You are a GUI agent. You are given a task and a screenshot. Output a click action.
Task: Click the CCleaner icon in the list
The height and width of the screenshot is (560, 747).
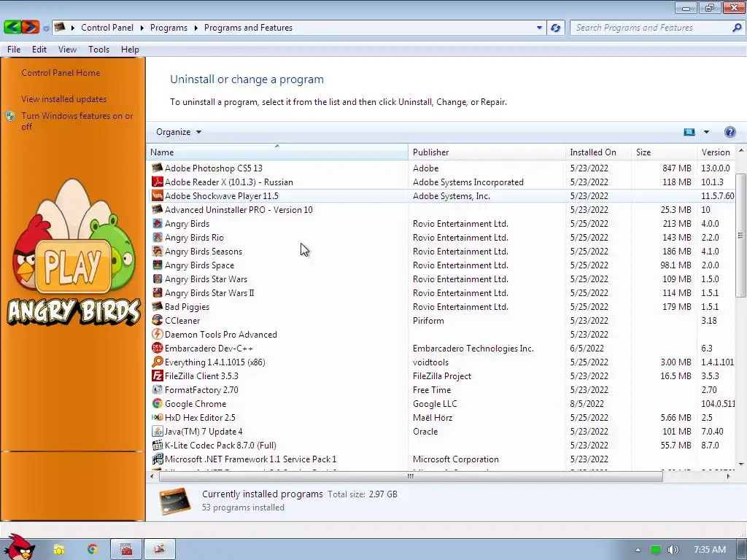[158, 321]
